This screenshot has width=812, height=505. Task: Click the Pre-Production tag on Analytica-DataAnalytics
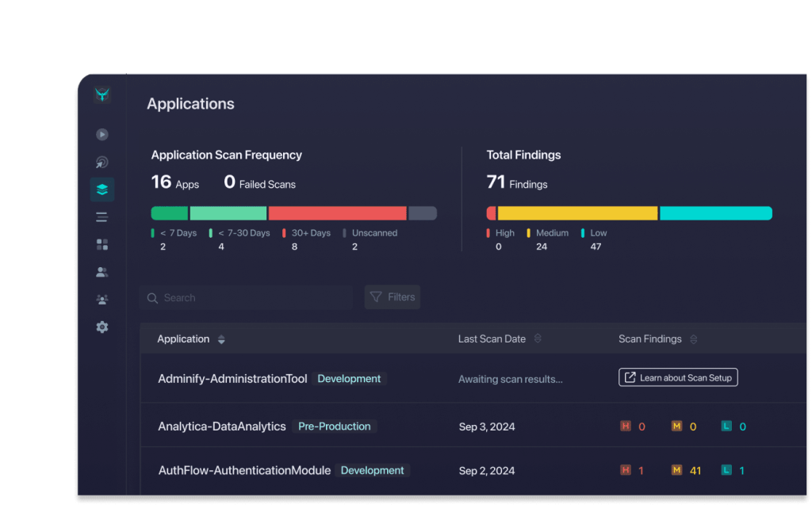coord(334,427)
